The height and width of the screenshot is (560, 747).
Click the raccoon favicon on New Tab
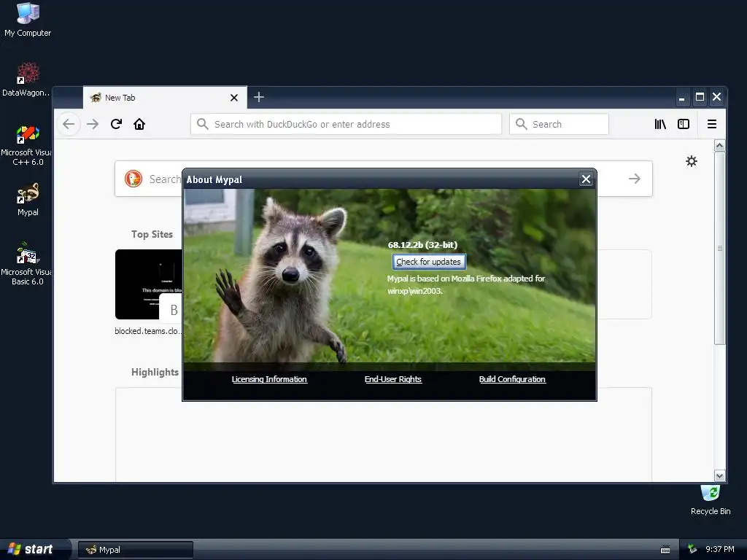96,98
